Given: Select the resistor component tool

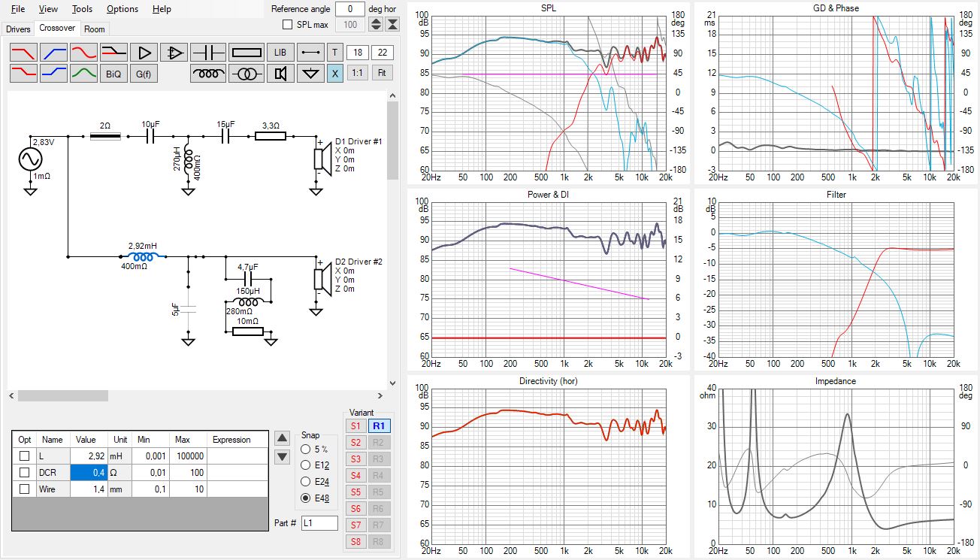Looking at the screenshot, I should [247, 53].
